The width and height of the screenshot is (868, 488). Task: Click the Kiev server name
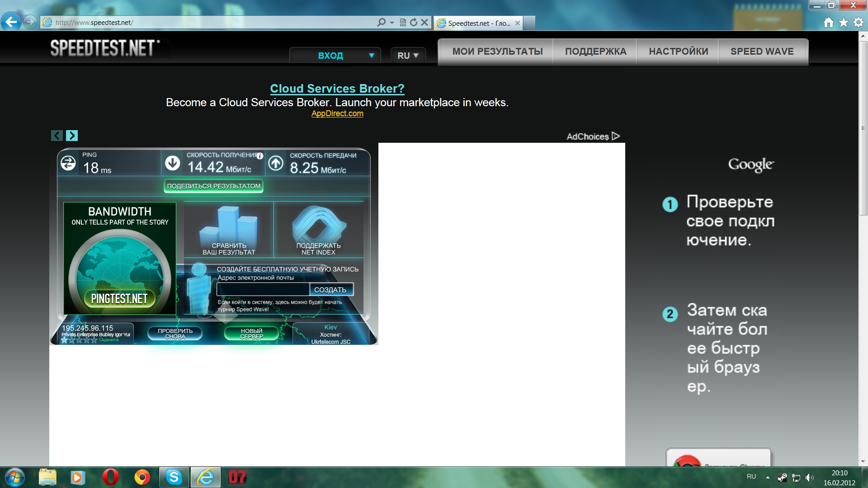pyautogui.click(x=330, y=327)
